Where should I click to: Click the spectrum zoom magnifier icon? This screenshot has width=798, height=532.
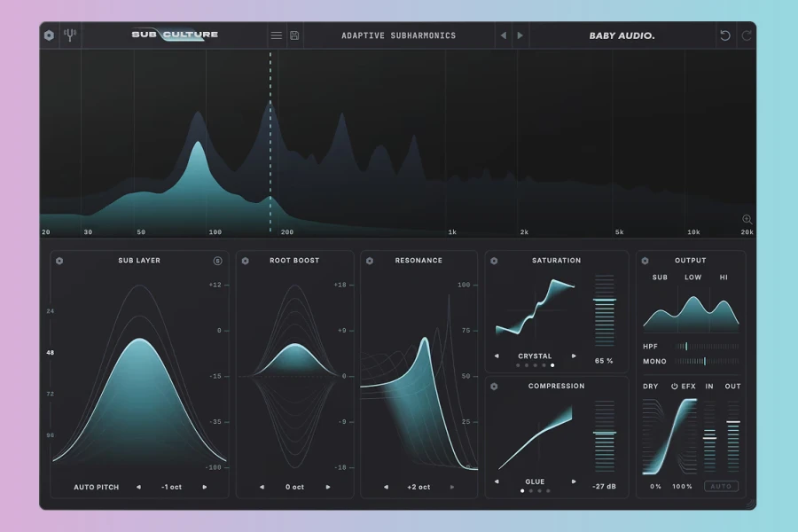[747, 219]
